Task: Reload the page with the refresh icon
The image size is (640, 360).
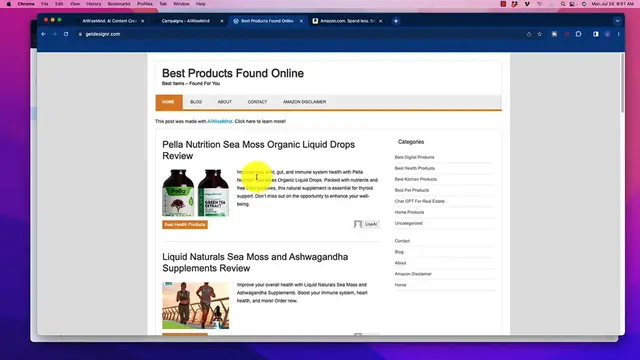Action: click(66, 34)
